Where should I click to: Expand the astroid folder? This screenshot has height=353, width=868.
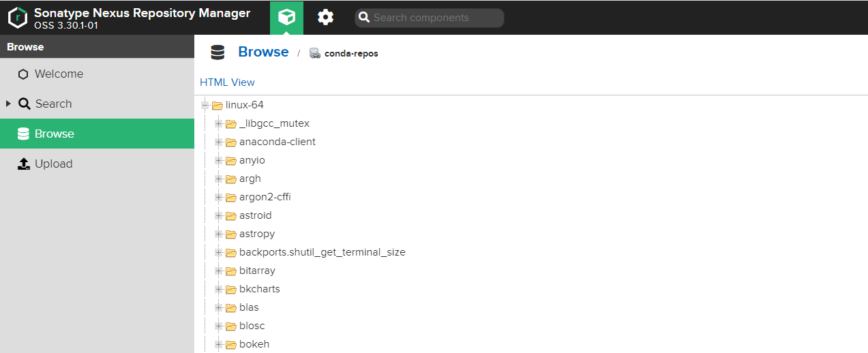pyautogui.click(x=218, y=215)
